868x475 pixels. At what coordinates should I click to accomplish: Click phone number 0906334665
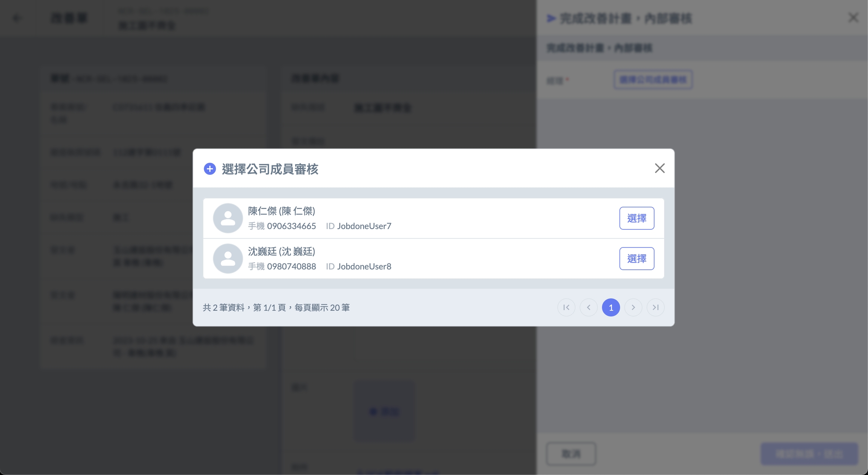(291, 226)
